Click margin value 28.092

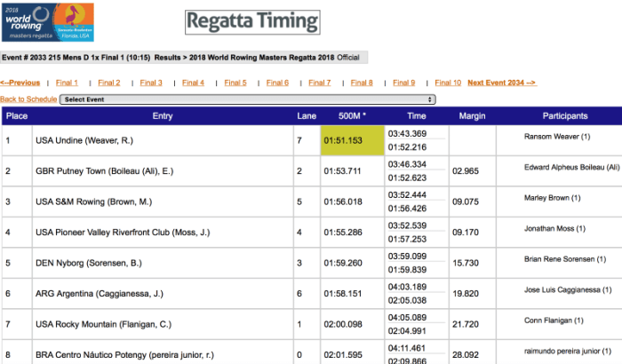click(x=466, y=355)
